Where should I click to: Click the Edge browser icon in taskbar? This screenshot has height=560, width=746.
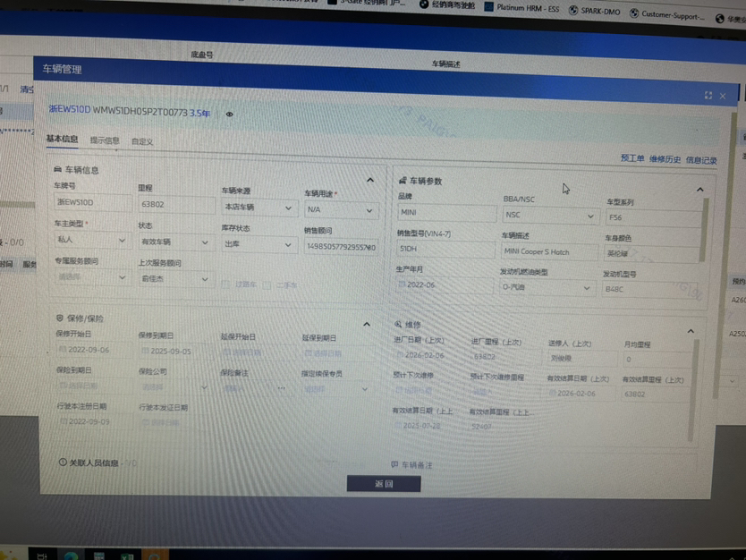click(x=71, y=556)
